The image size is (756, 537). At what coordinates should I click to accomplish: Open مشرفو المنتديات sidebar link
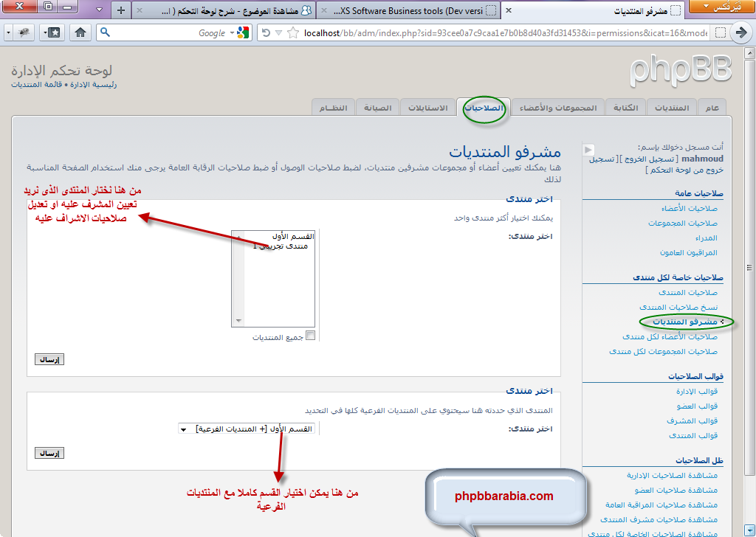684,322
